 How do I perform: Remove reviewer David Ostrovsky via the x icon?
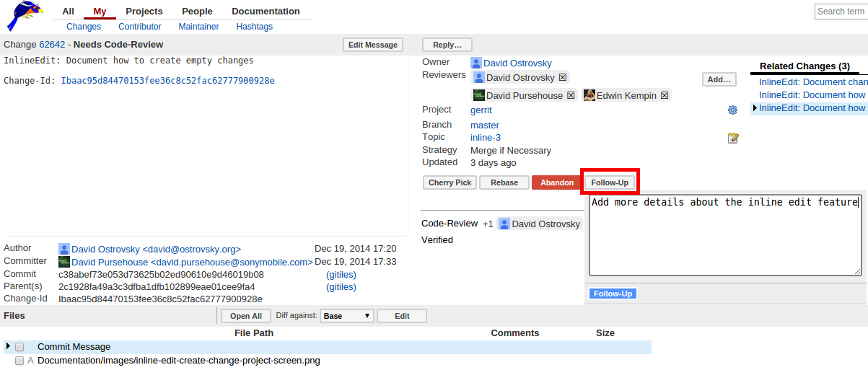[563, 77]
